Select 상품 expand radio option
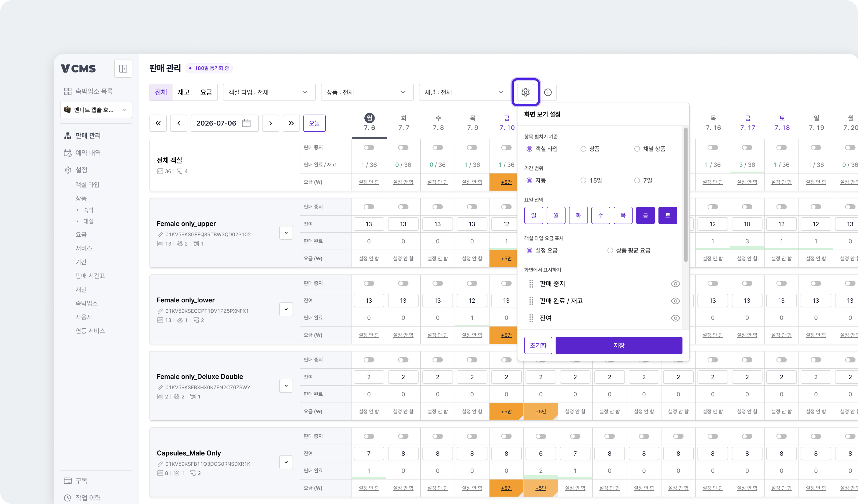858x504 pixels. [x=583, y=149]
